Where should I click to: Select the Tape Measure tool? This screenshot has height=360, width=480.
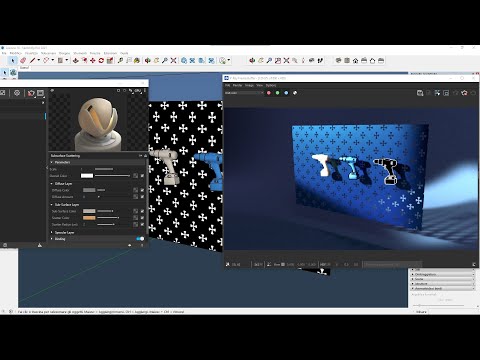click(x=120, y=61)
